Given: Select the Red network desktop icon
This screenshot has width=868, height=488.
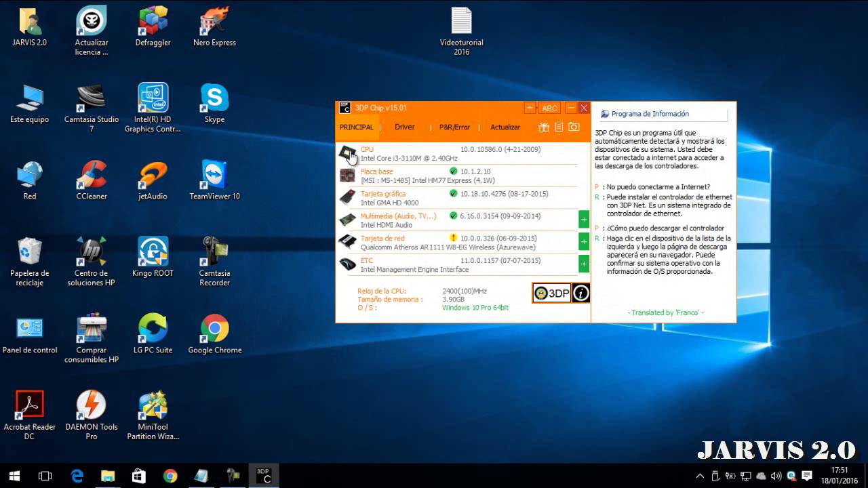Looking at the screenshot, I should pyautogui.click(x=30, y=181).
